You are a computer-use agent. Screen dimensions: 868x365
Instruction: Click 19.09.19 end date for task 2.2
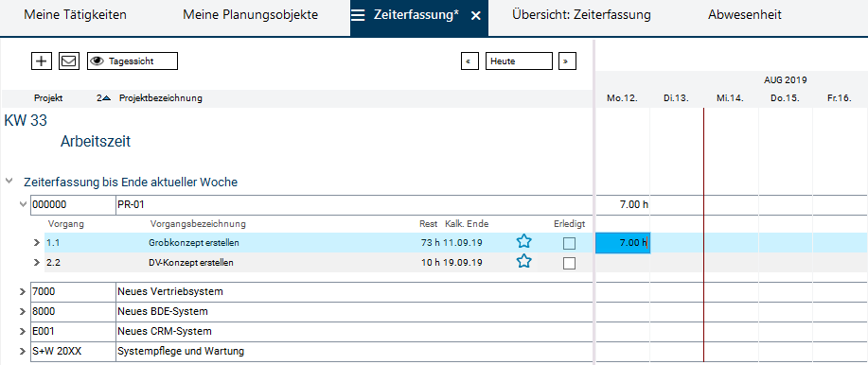point(462,263)
